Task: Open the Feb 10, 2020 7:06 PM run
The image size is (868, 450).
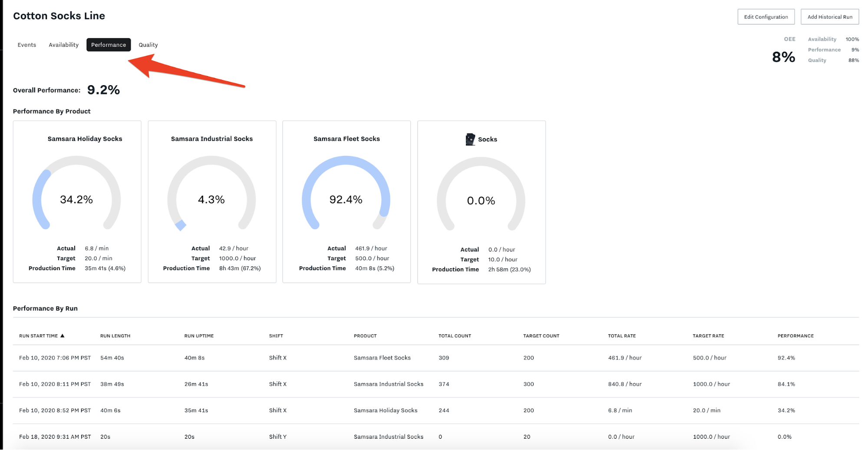Action: [x=436, y=358]
